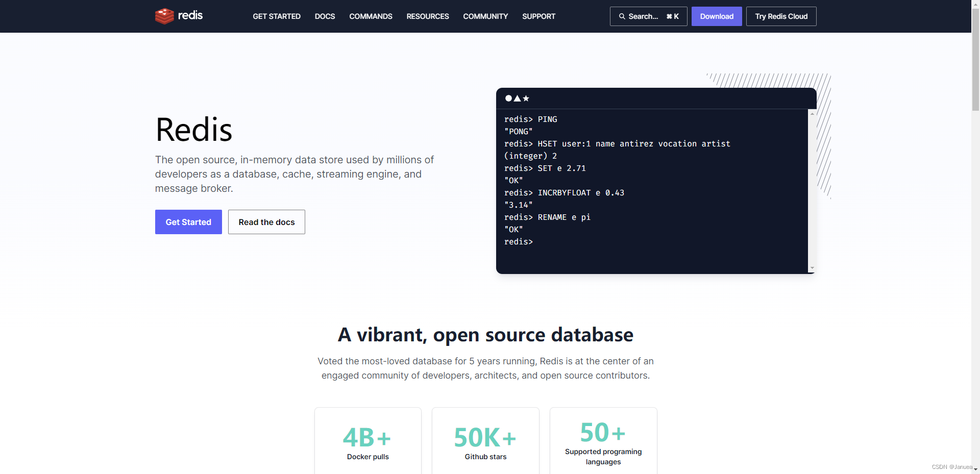Open the SUPPORT menu item
The image size is (980, 474).
[x=538, y=16]
